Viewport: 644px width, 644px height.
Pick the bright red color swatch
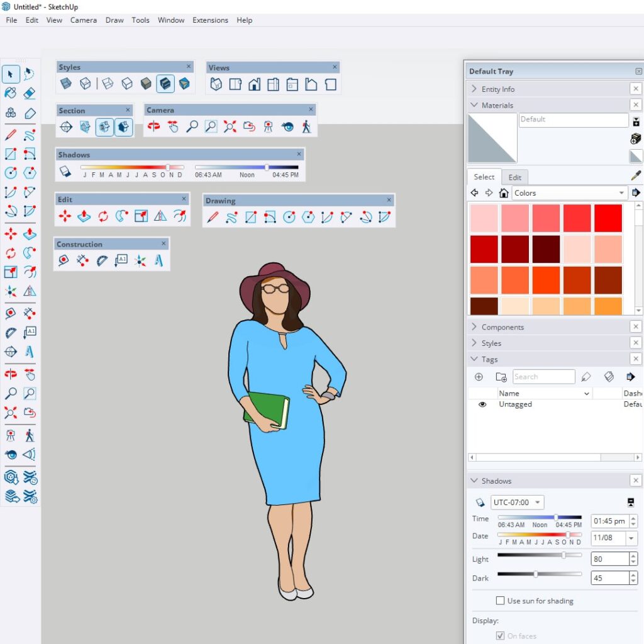pos(608,218)
